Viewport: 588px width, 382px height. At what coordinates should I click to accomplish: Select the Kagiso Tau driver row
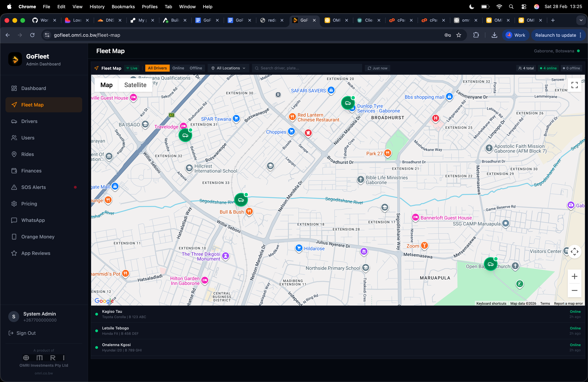pos(338,314)
